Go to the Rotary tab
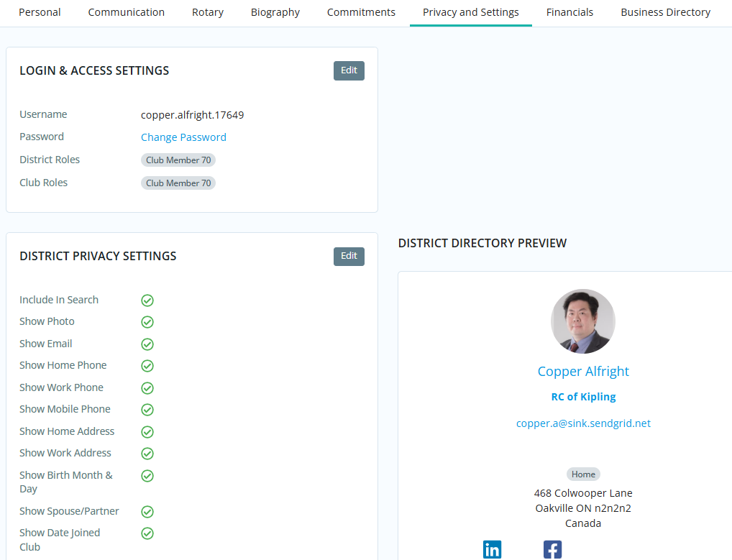732x560 pixels. [208, 13]
